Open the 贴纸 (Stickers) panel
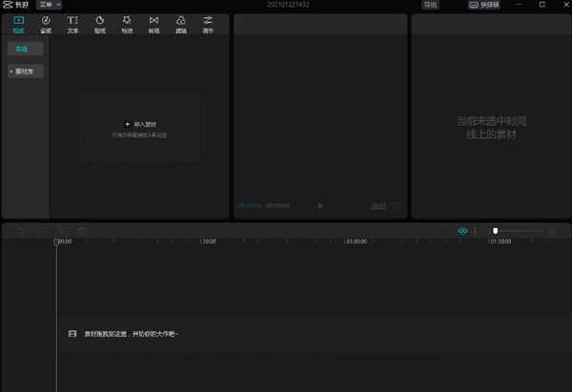The image size is (572, 392). click(x=99, y=24)
